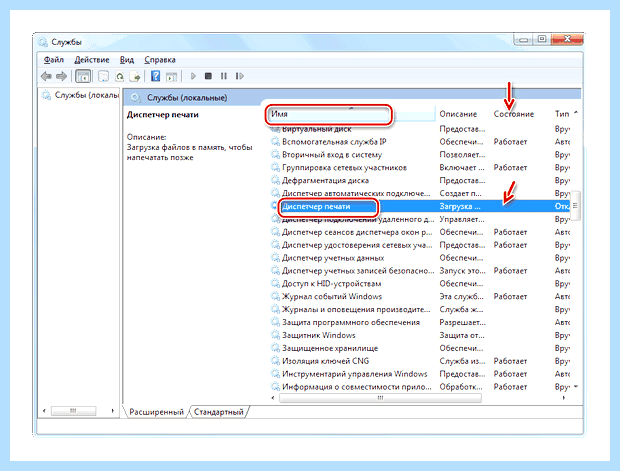The image size is (620, 471).
Task: Click right arrow of console tree scrollbar
Action: (113, 411)
